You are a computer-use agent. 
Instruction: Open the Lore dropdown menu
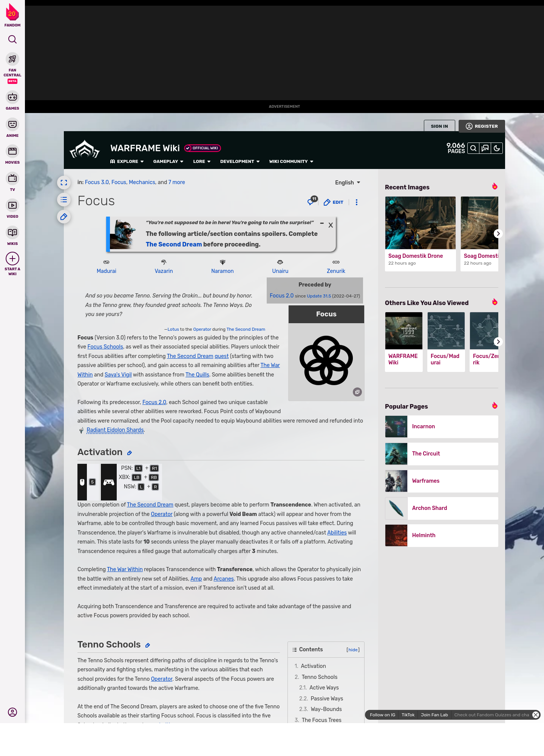point(202,161)
